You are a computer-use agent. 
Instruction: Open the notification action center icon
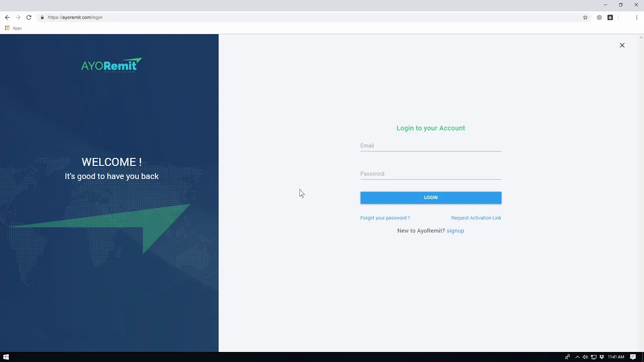(633, 357)
